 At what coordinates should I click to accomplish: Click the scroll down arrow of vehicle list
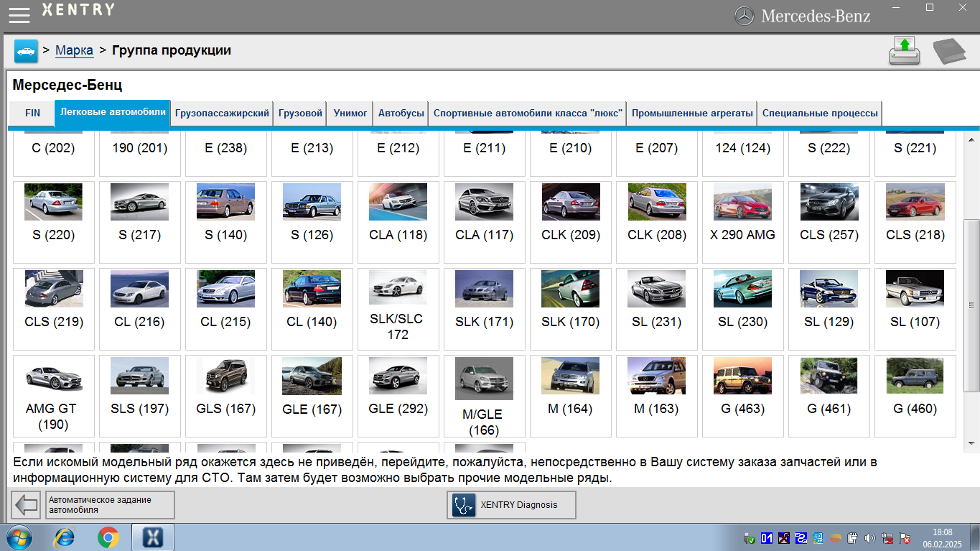pos(973,443)
